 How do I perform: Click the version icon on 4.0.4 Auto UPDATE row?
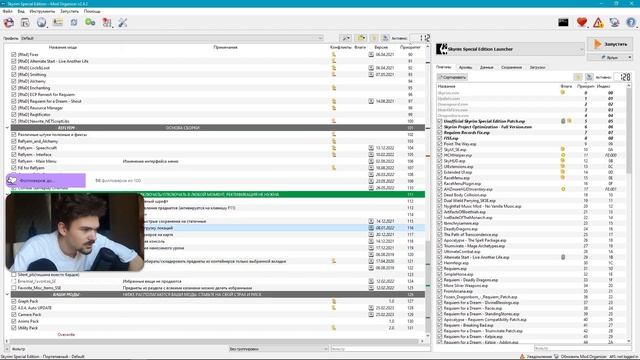[x=371, y=308]
